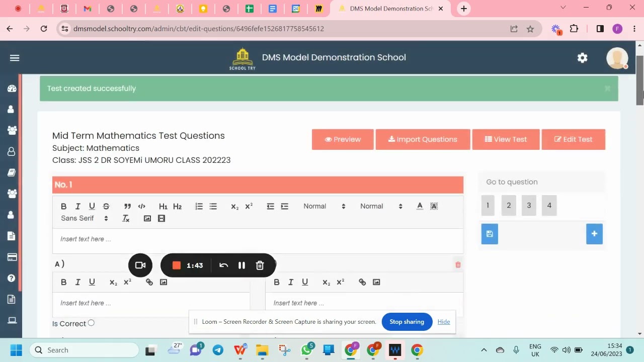This screenshot has width=644, height=362.
Task: Open text background color picker
Action: pyautogui.click(x=434, y=206)
